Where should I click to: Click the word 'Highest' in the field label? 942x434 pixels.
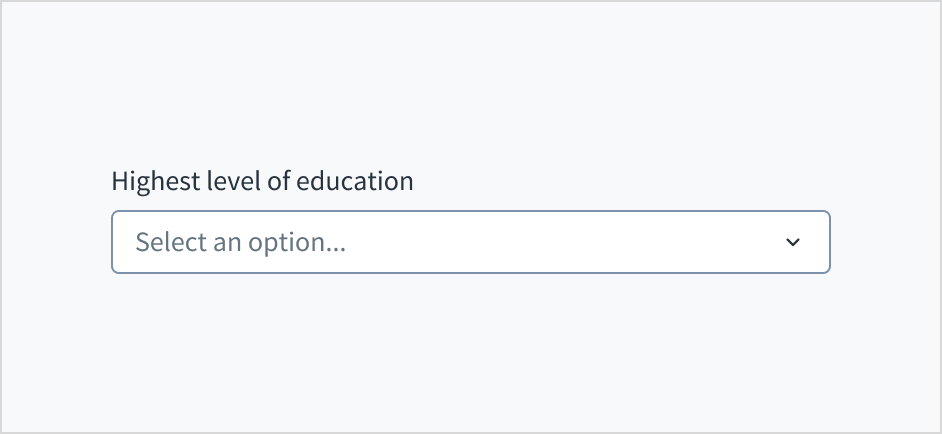147,181
